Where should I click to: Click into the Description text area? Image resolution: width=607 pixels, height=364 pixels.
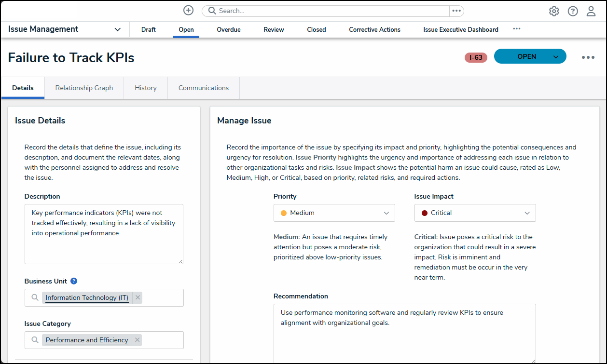click(x=104, y=234)
